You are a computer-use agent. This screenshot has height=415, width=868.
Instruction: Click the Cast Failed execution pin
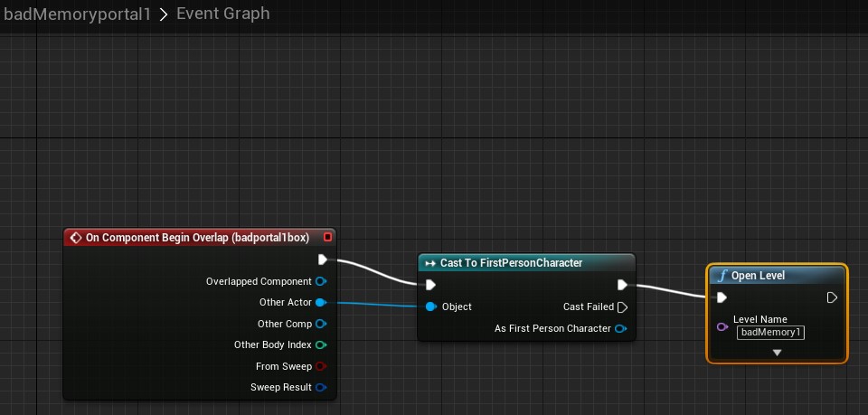point(622,307)
